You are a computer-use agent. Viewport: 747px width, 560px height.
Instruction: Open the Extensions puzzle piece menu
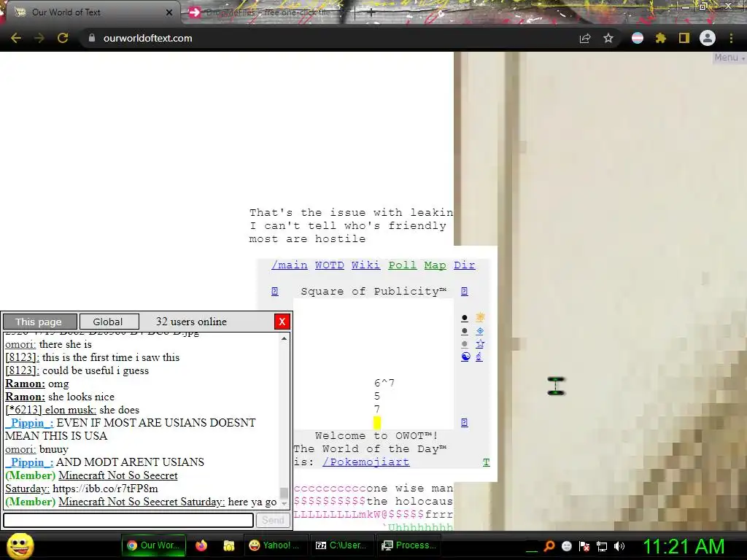660,38
